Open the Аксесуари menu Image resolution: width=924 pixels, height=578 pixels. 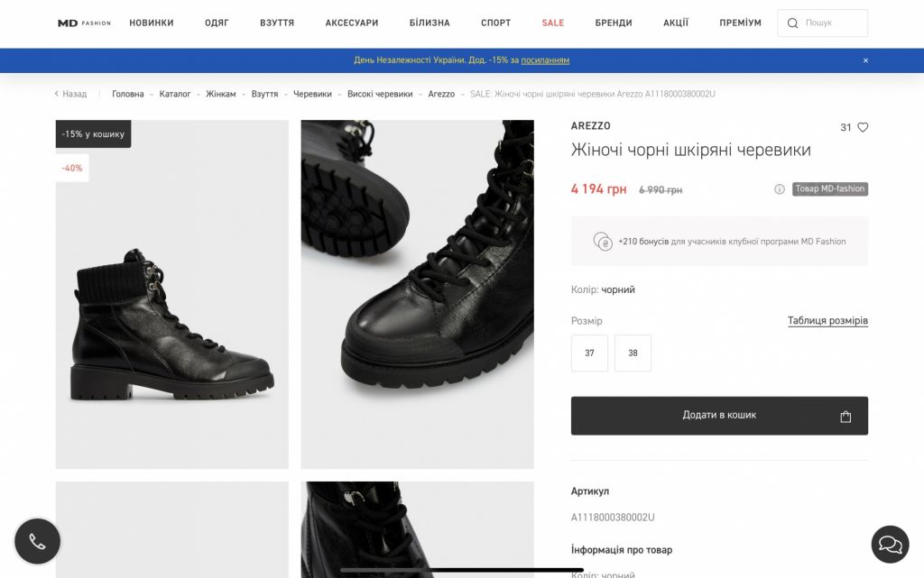(x=352, y=23)
